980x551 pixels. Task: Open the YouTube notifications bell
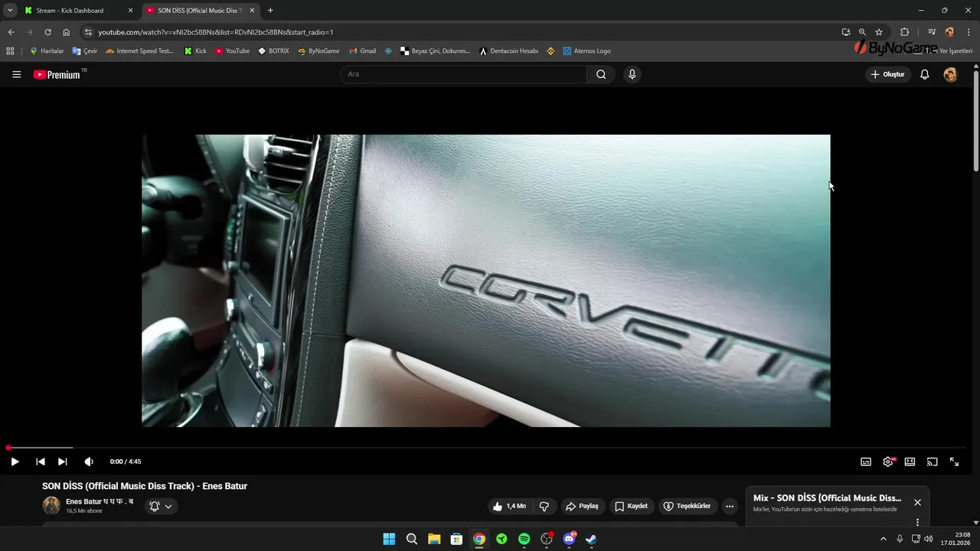point(925,74)
